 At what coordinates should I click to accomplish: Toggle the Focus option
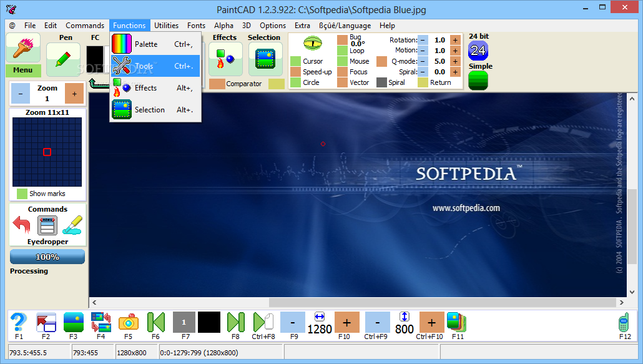tap(343, 72)
